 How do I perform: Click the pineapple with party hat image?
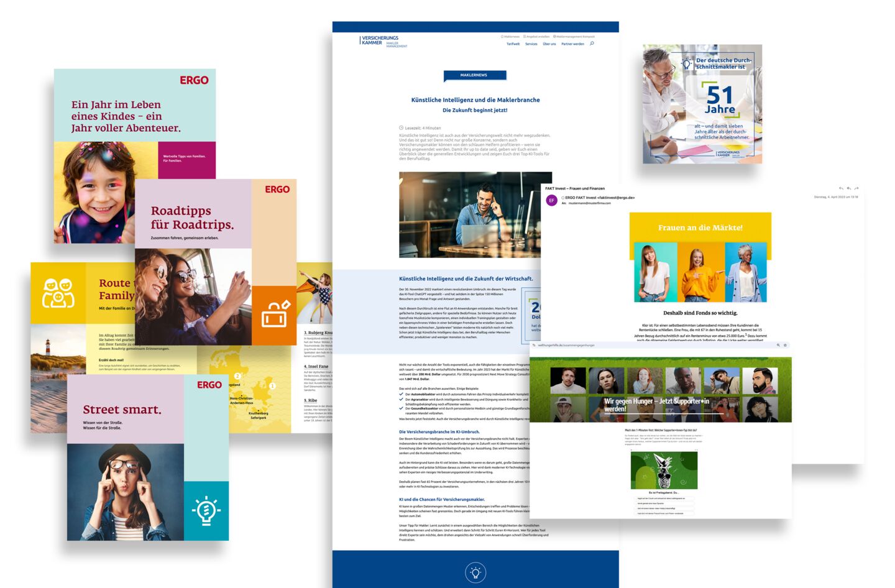coord(664,470)
